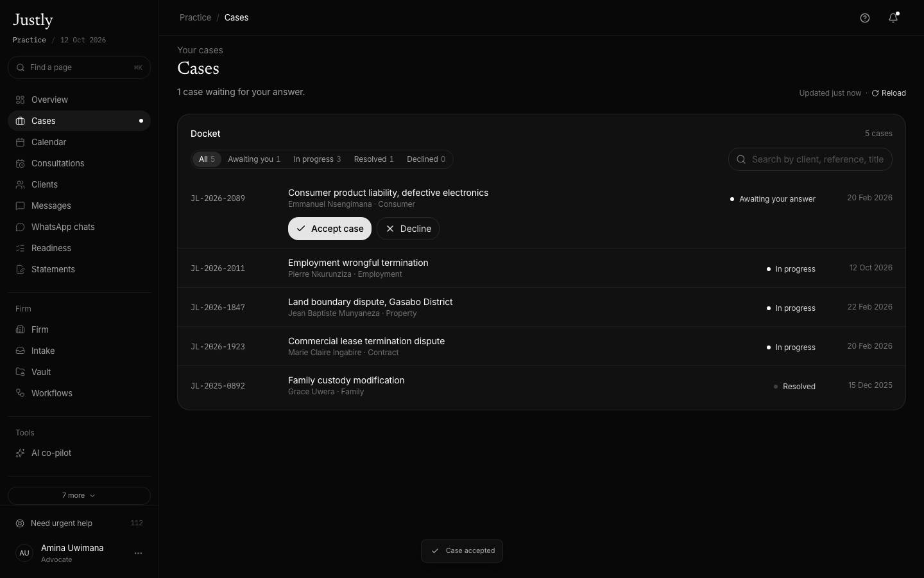Open Employment wrongful termination case
Screen dimensions: 924x578
542,268
